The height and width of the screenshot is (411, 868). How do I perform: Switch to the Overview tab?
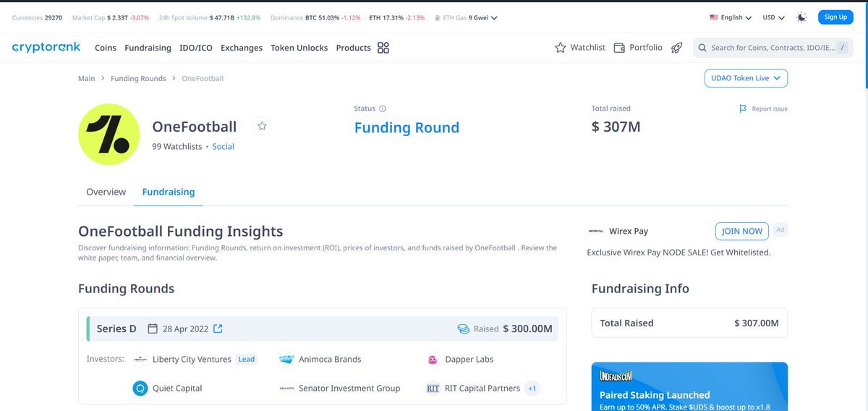point(106,192)
